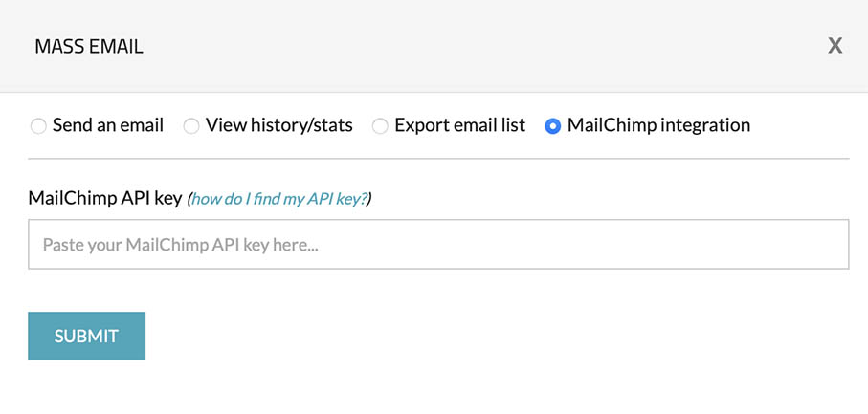Close the Mass Email dialog
868x414 pixels.
coord(835,46)
